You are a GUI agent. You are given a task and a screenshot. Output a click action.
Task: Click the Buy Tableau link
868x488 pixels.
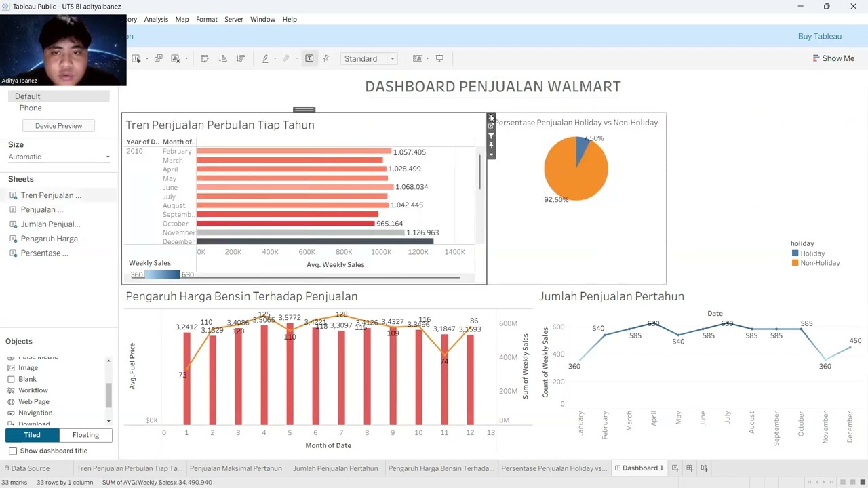point(819,37)
